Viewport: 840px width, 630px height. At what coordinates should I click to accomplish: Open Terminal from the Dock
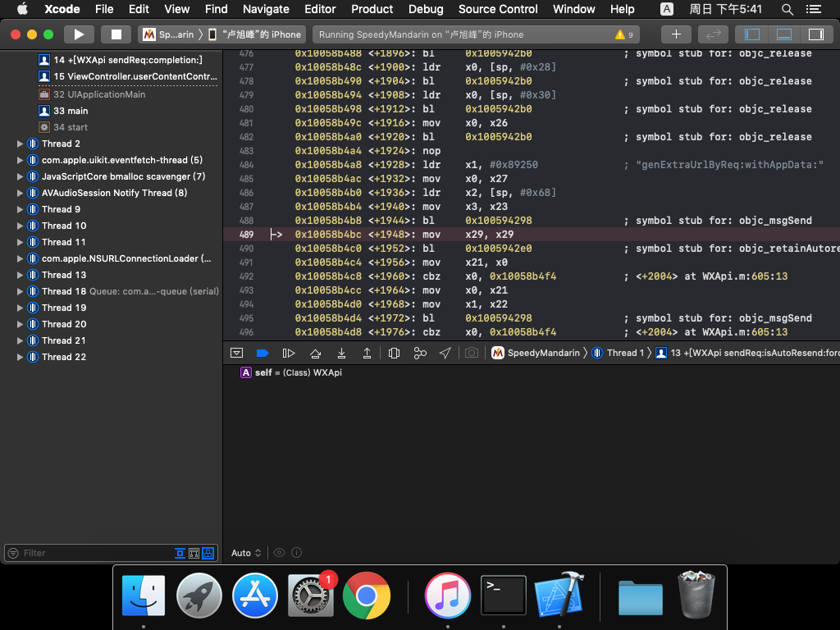(x=503, y=596)
